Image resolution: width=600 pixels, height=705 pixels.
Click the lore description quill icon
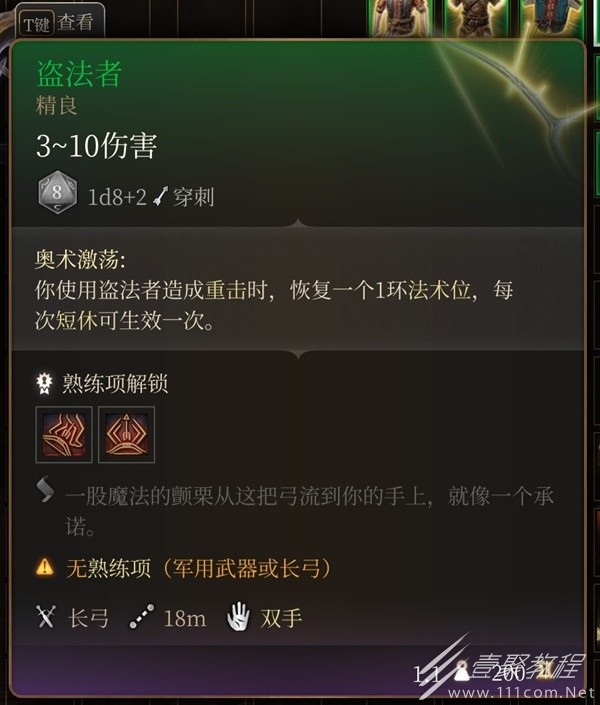coord(45,490)
